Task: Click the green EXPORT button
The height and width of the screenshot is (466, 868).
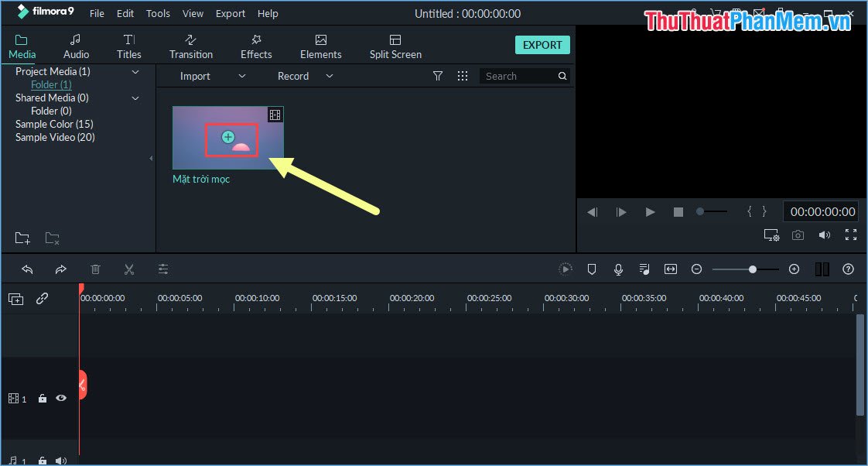Action: tap(542, 44)
